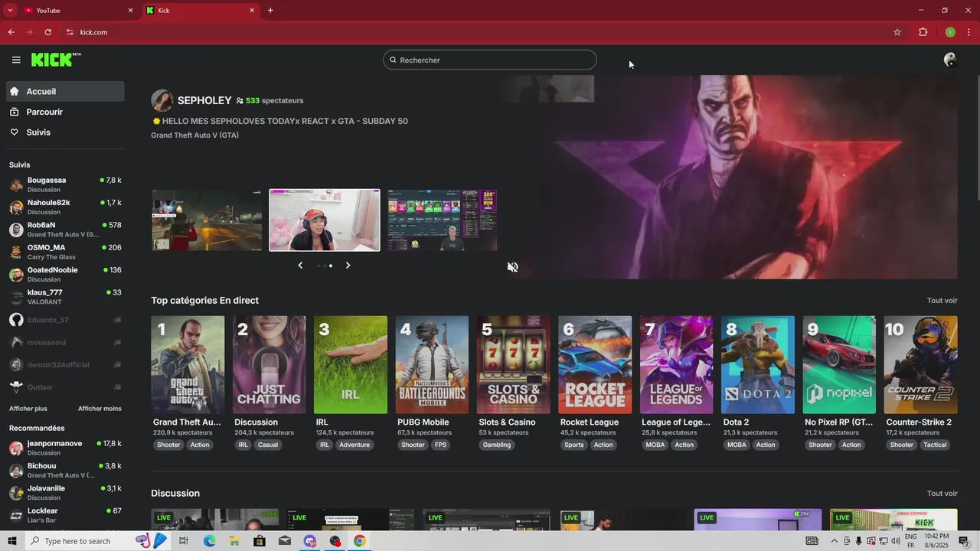Open recommended channel Jolavanille

(x=65, y=493)
